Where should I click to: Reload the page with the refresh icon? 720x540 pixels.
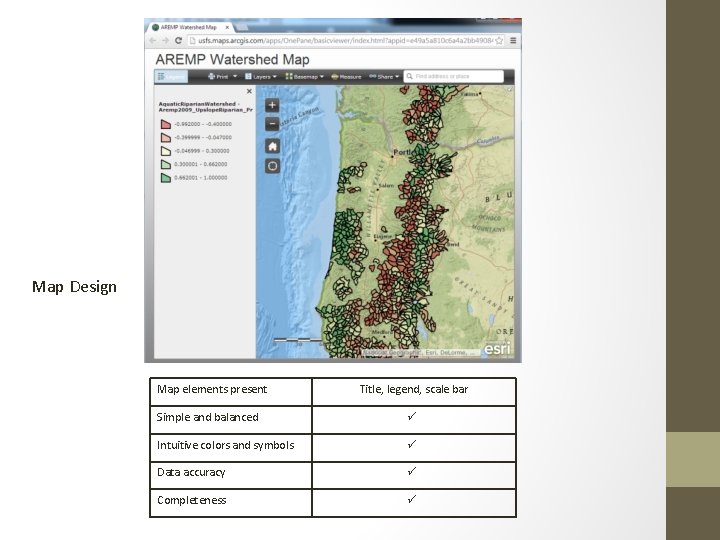(x=179, y=40)
